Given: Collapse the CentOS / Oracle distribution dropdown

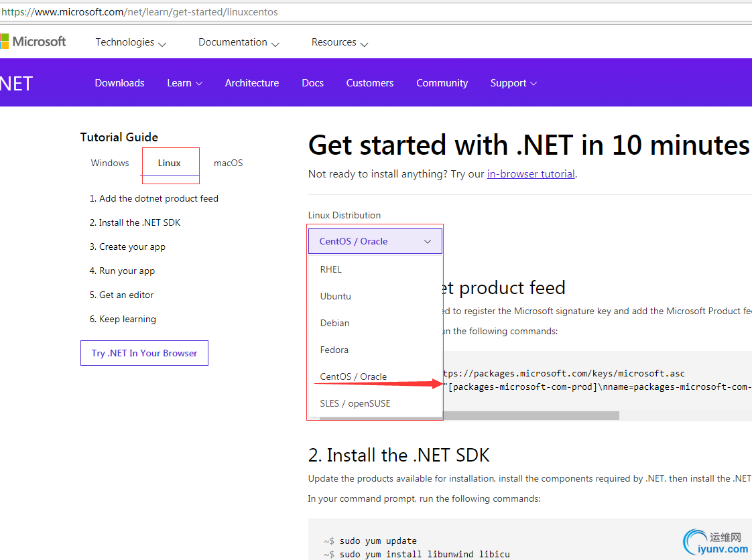Looking at the screenshot, I should [375, 241].
